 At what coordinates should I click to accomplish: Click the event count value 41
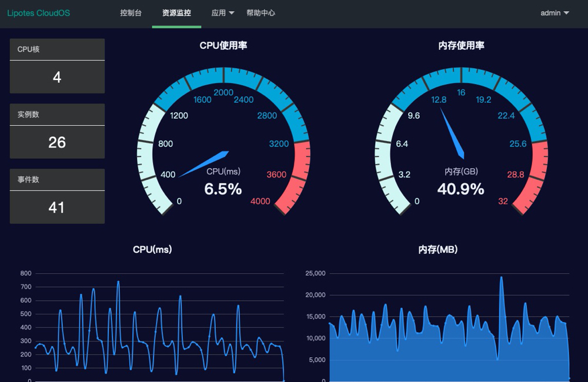point(56,207)
